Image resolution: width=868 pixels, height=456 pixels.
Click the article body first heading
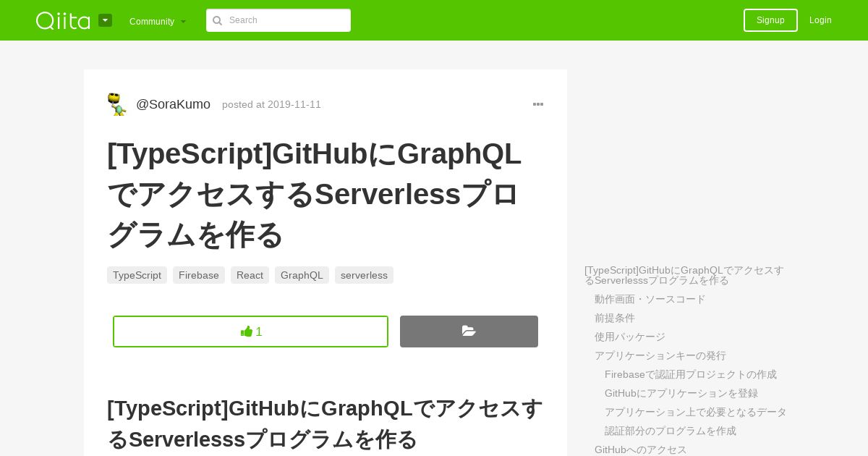pyautogui.click(x=325, y=423)
